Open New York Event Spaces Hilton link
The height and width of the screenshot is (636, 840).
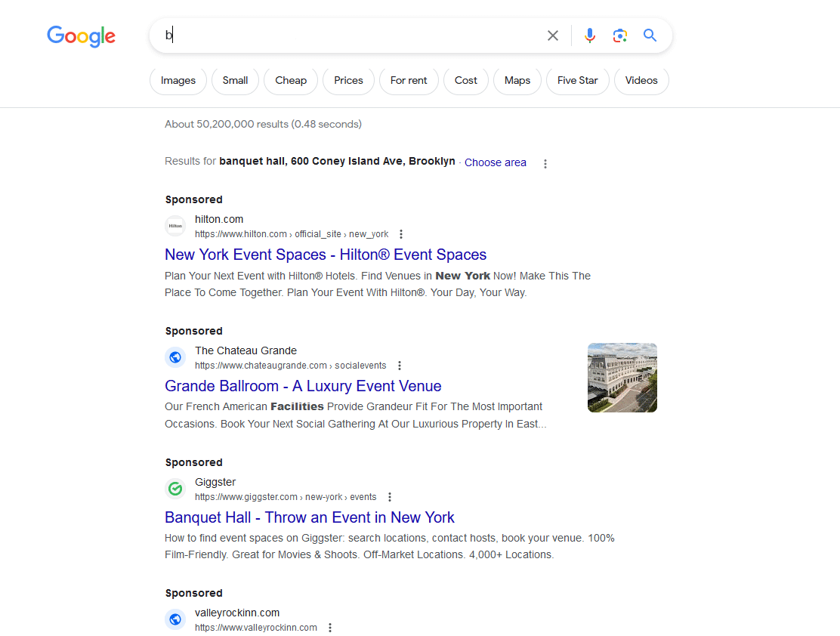coord(326,255)
